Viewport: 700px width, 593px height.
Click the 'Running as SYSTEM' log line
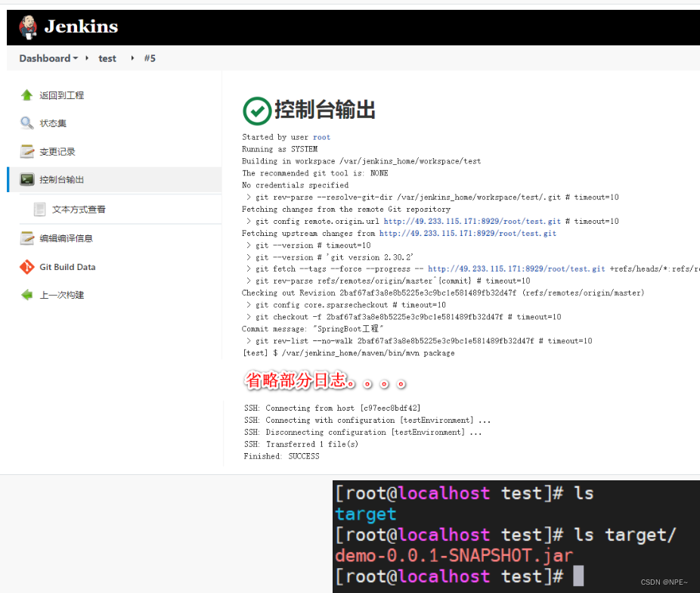pyautogui.click(x=280, y=149)
